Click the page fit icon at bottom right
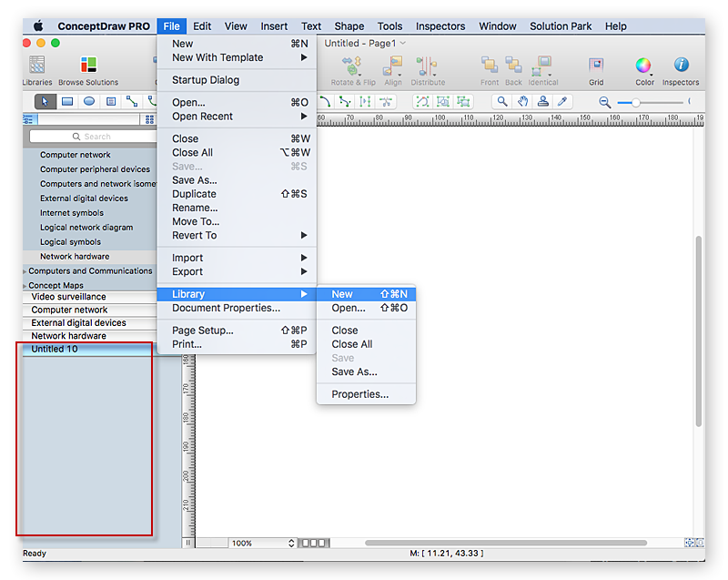This screenshot has width=728, height=580. (689, 543)
